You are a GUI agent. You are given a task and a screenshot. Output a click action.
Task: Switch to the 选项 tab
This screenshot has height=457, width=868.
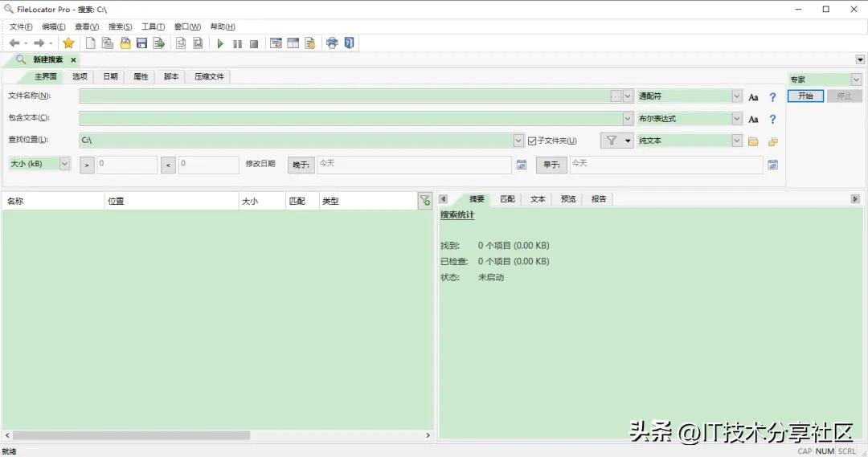(x=80, y=77)
